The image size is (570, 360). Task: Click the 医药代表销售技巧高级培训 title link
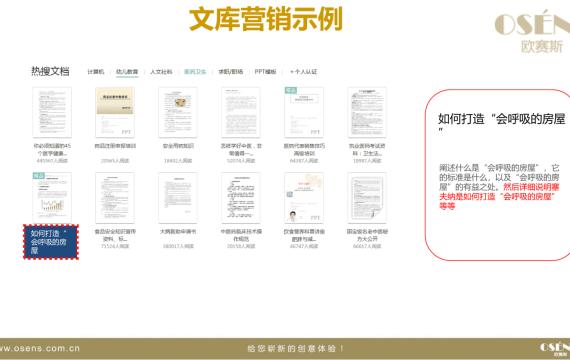tap(304, 149)
